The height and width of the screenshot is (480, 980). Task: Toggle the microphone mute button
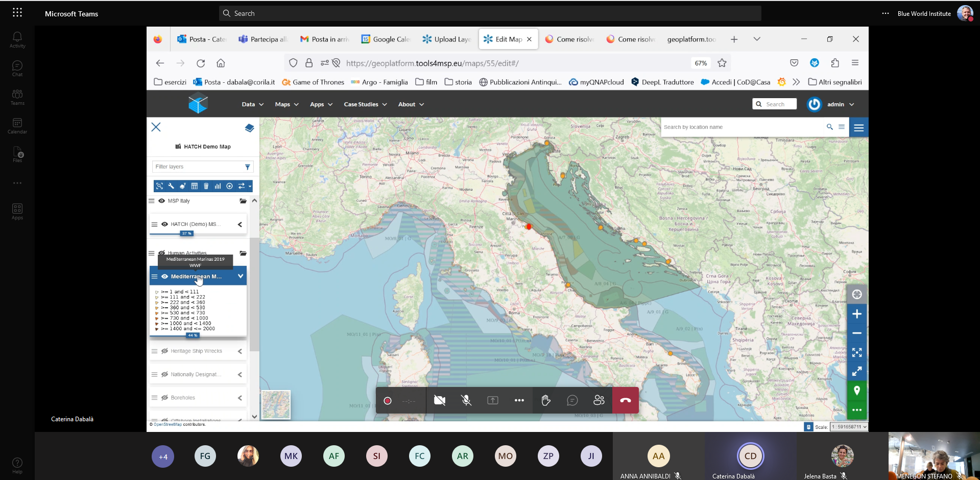point(466,400)
